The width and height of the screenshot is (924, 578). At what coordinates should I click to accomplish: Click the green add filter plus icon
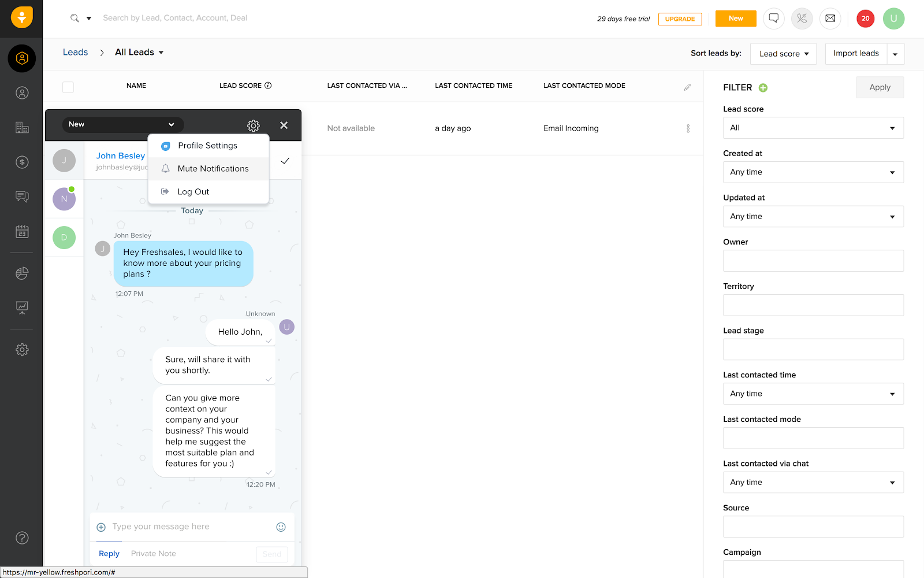[x=763, y=88]
